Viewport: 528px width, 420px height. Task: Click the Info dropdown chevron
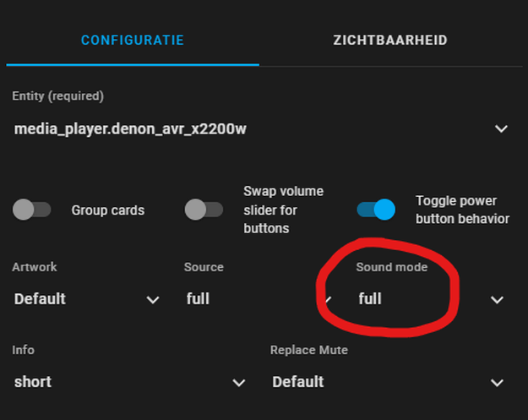click(239, 383)
